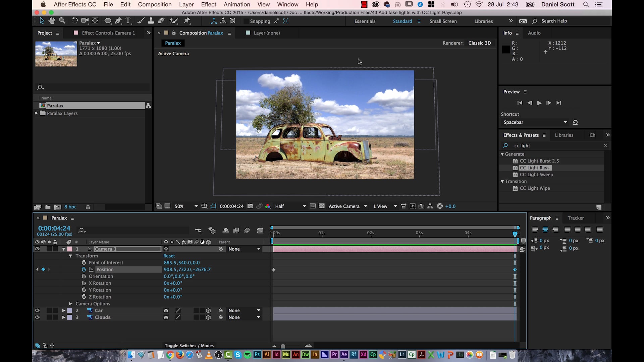The width and height of the screenshot is (644, 362).
Task: Switch to the Libraries panel tab
Action: point(564,135)
